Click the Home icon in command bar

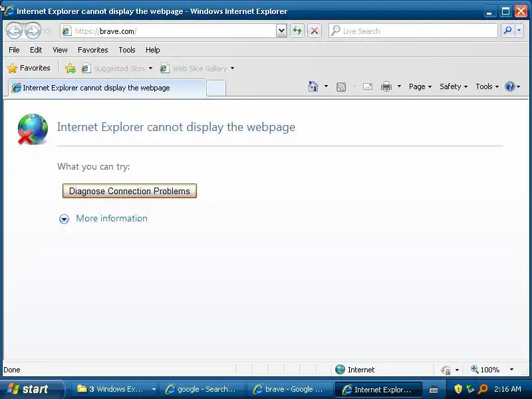click(313, 86)
